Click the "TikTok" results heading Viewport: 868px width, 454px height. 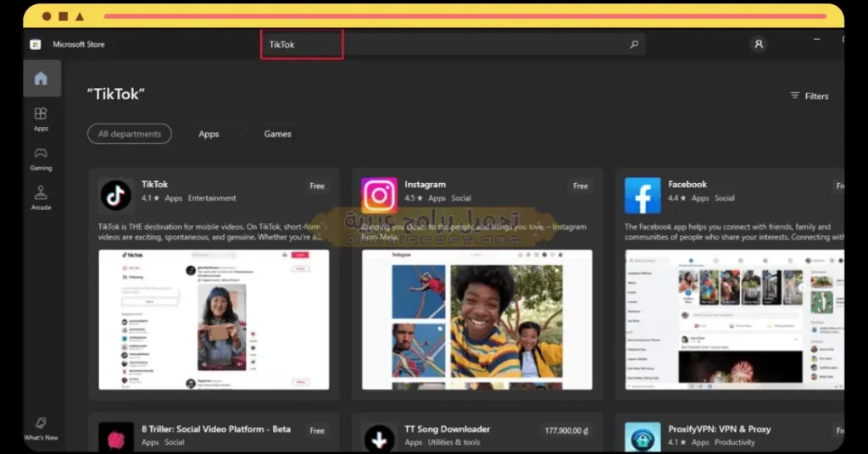[x=115, y=94]
